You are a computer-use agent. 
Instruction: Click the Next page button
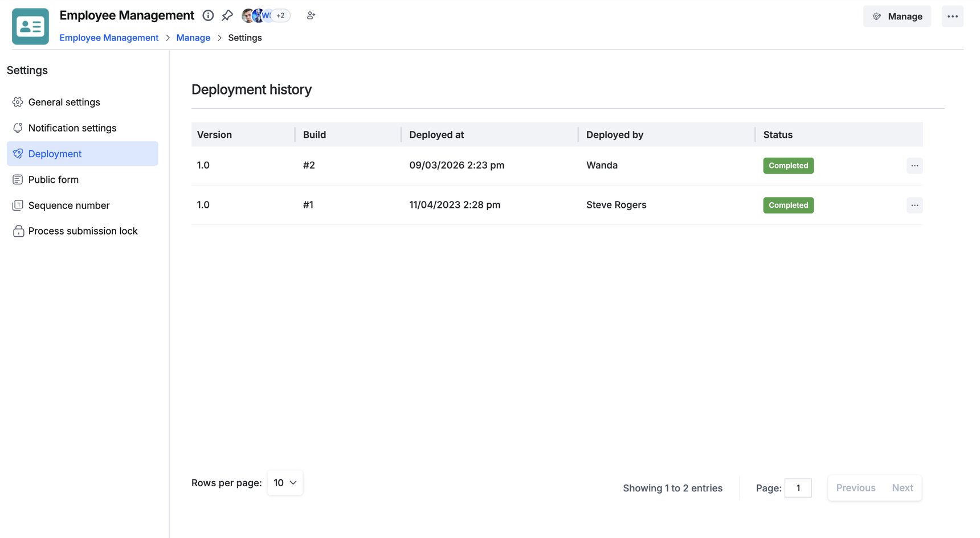pyautogui.click(x=902, y=488)
